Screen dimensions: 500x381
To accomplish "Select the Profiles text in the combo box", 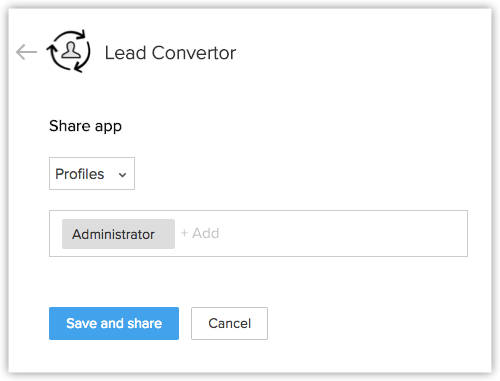I will [x=80, y=174].
